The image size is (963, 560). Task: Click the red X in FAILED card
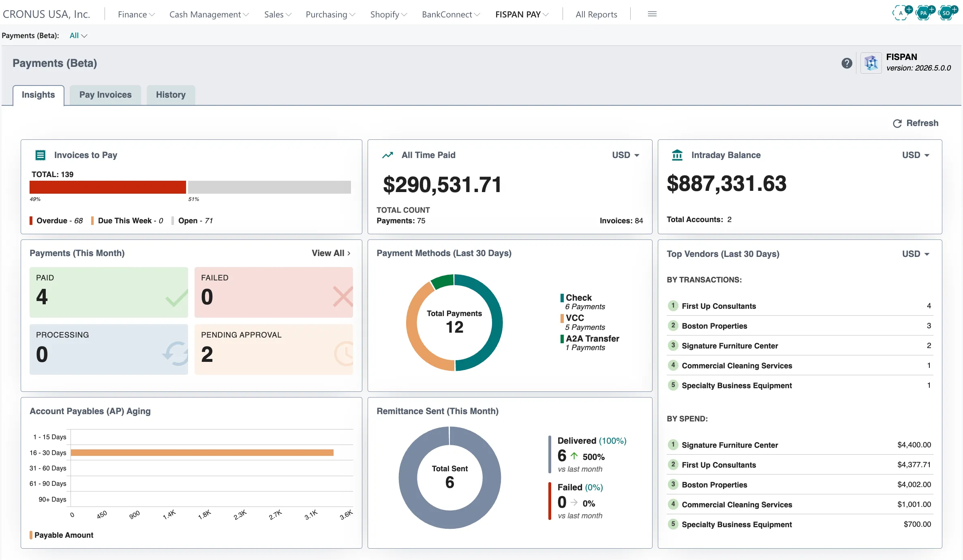343,296
